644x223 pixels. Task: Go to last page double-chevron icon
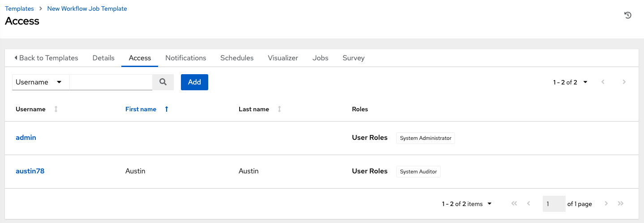point(621,204)
